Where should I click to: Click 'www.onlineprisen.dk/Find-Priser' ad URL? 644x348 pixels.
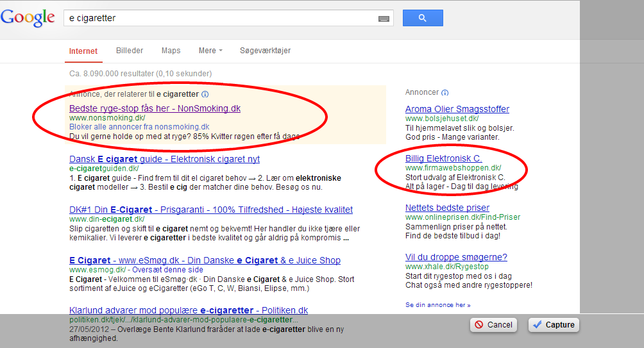[x=463, y=217]
